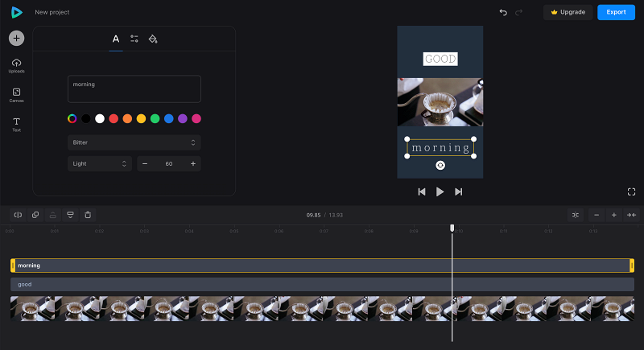Decrease font size with minus button
This screenshot has height=350, width=644.
[145, 163]
